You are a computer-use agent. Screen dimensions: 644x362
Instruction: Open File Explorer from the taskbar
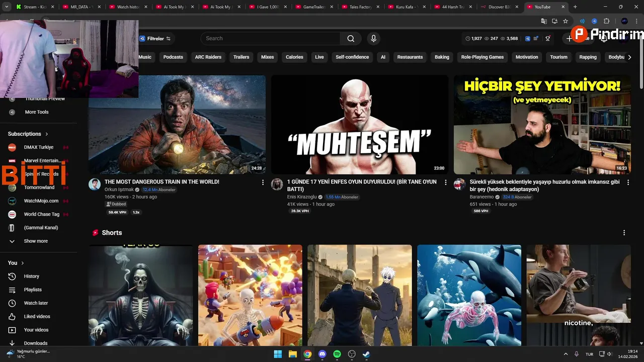tap(292, 354)
